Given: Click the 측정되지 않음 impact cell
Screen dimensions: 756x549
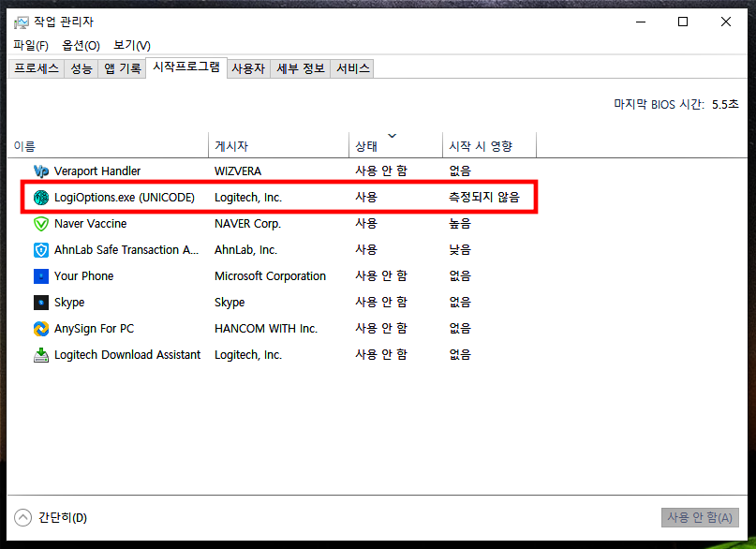Looking at the screenshot, I should pyautogui.click(x=484, y=198).
